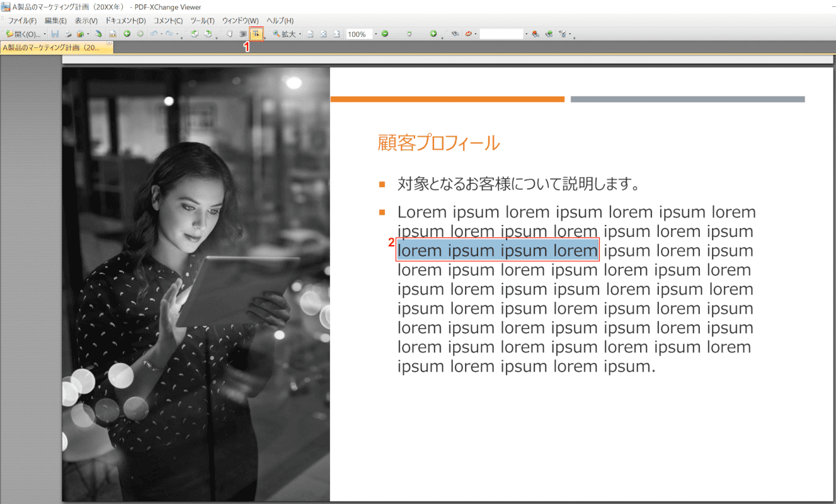Open the ドキュメント(D) menu
836x504 pixels.
coord(125,21)
